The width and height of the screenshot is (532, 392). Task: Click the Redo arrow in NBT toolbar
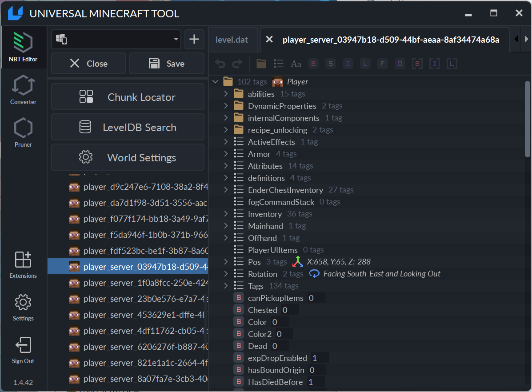click(237, 64)
